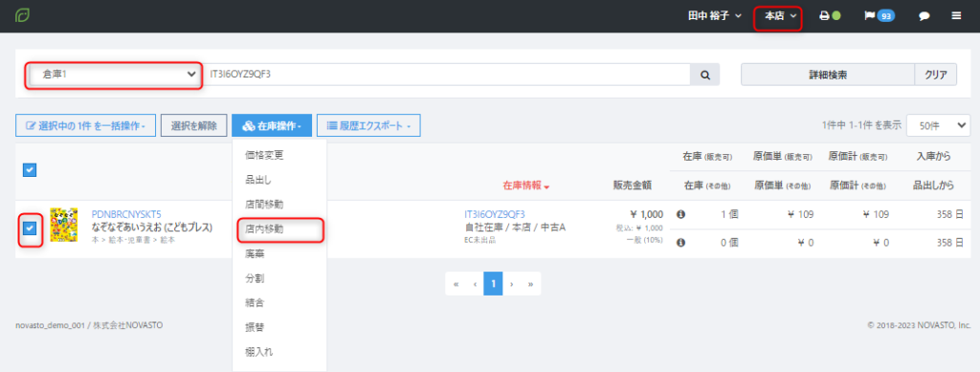
Task: Go to first page «
Action: pyautogui.click(x=456, y=283)
